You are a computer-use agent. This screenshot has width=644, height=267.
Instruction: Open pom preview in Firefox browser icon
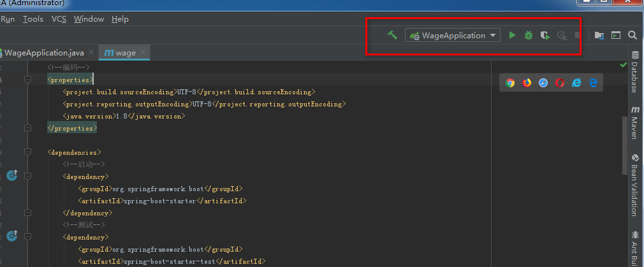[x=527, y=83]
